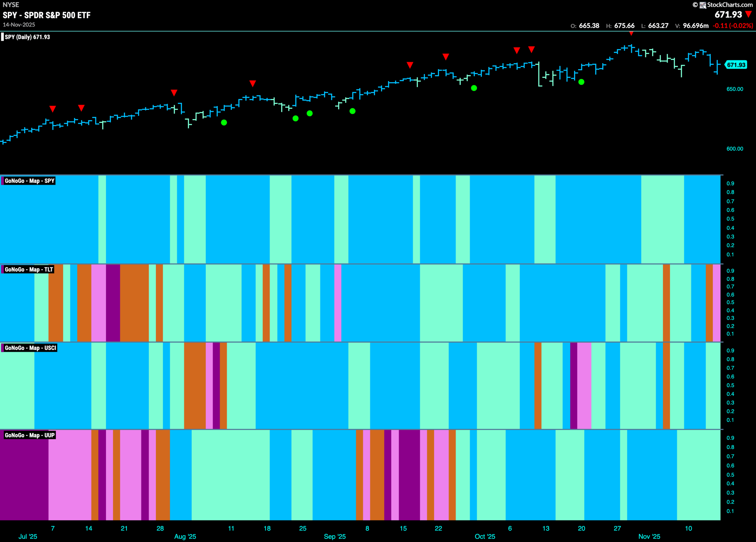Image resolution: width=756 pixels, height=542 pixels.
Task: Click the red triangle marker near September 23
Action: tap(446, 57)
